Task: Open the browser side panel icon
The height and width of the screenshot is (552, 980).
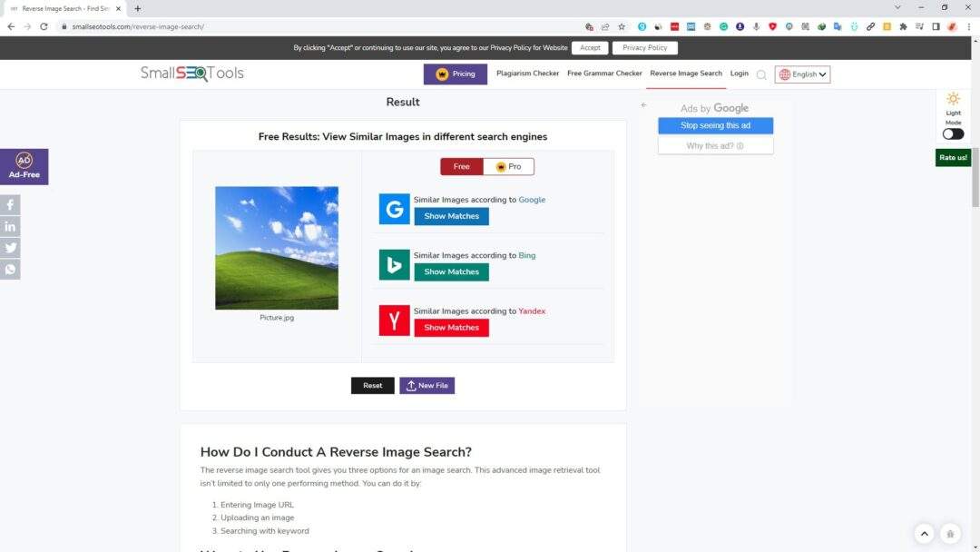Action: point(936,27)
